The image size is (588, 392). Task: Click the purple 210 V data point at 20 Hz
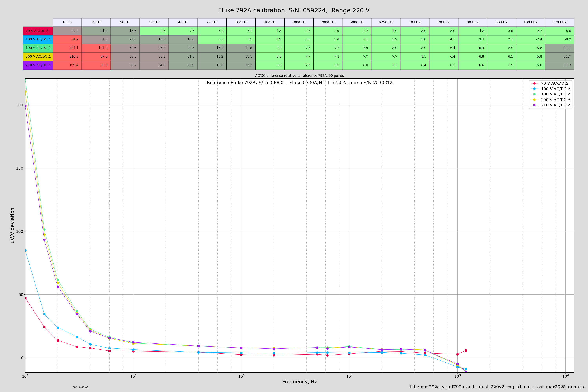58,287
